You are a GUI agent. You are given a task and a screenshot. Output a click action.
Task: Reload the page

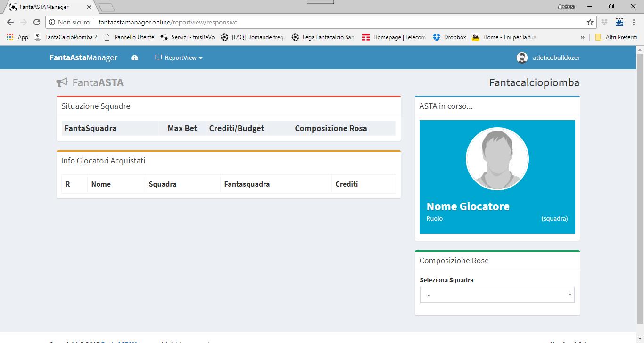[x=37, y=22]
